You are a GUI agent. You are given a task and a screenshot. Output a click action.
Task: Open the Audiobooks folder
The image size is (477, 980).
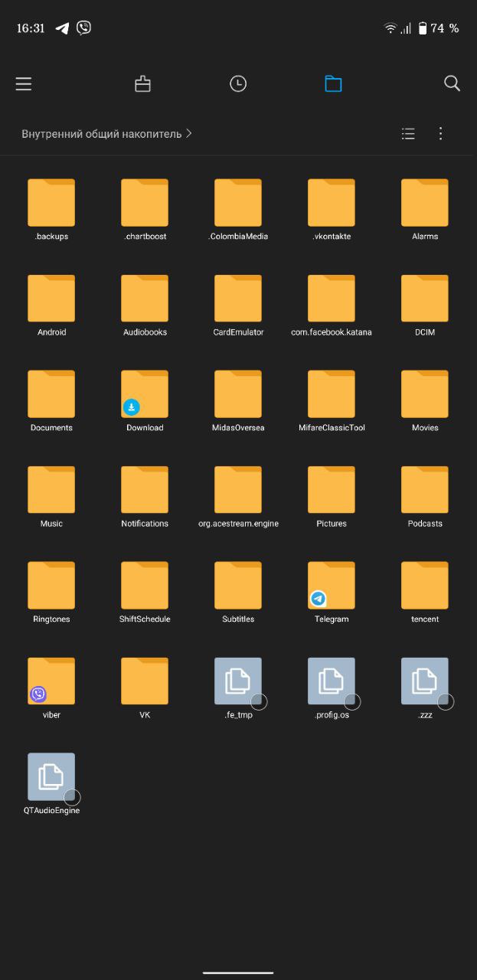pos(145,299)
